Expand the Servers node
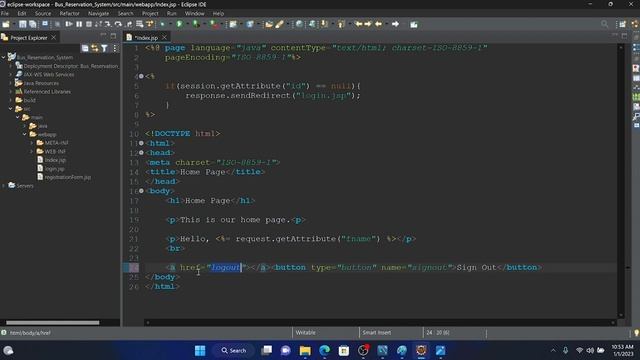Viewport: 640px width, 360px height. [4, 186]
